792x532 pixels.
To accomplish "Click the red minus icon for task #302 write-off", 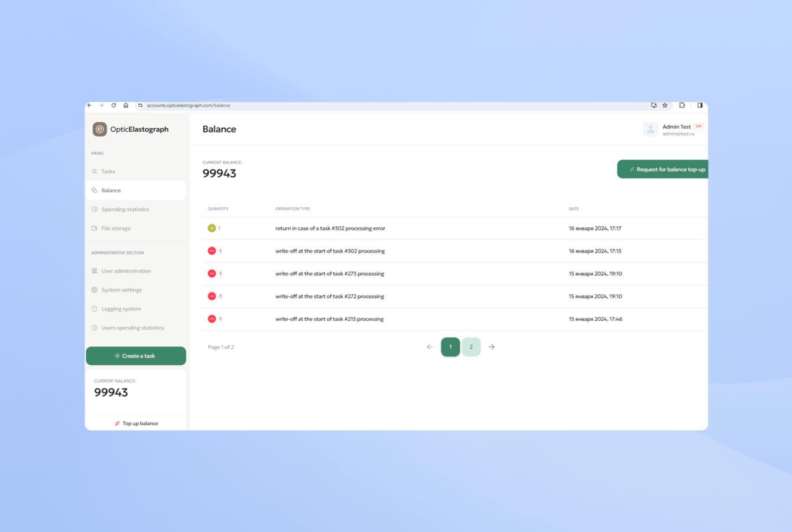I will [212, 251].
